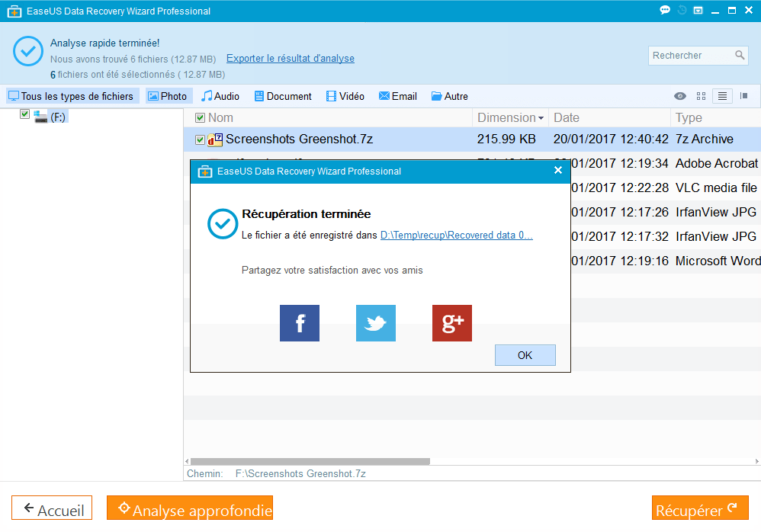This screenshot has width=761, height=532.
Task: Uncheck the F: drive checkbox
Action: pos(24,114)
